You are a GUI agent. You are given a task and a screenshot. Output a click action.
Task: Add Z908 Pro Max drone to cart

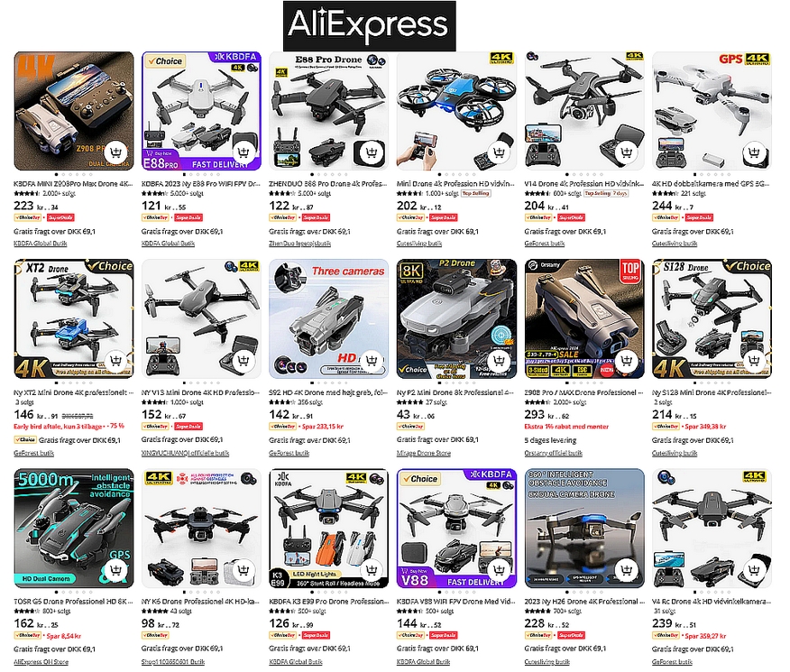[x=116, y=152]
